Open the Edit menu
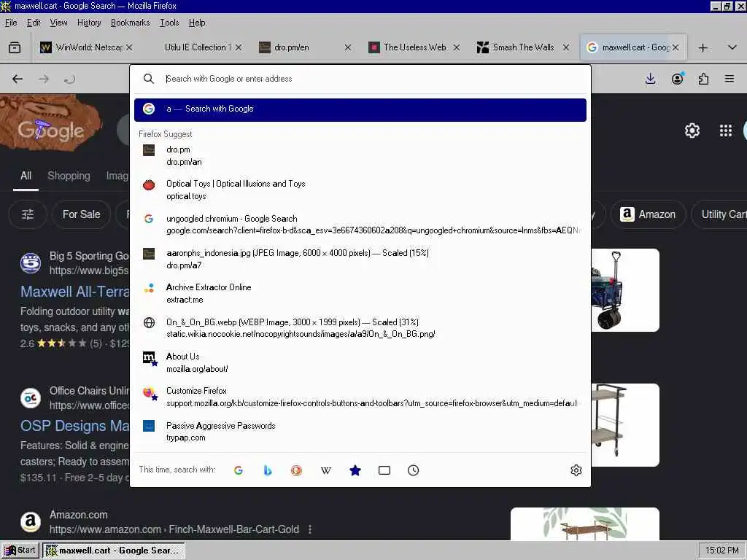The image size is (747, 560). tap(34, 23)
